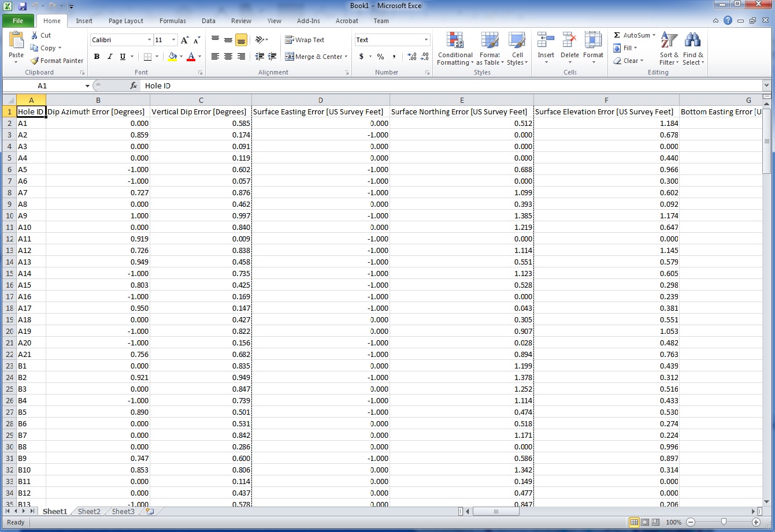Click Increase Decimal icon
Viewport: 775px width, 532px height.
coord(411,57)
